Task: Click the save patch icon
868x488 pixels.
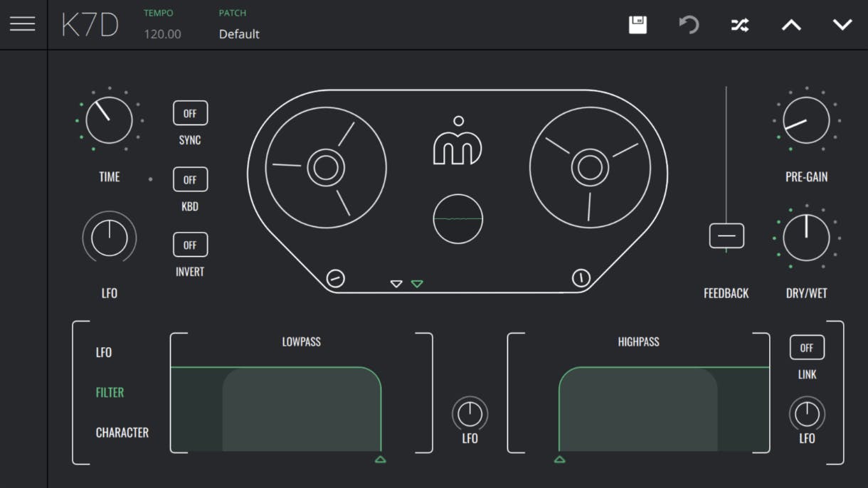Action: (637, 23)
